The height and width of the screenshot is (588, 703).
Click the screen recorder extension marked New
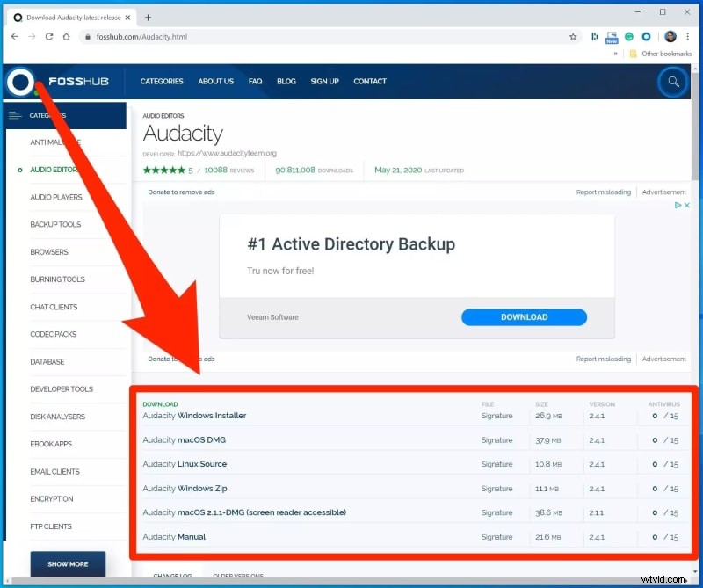(612, 37)
